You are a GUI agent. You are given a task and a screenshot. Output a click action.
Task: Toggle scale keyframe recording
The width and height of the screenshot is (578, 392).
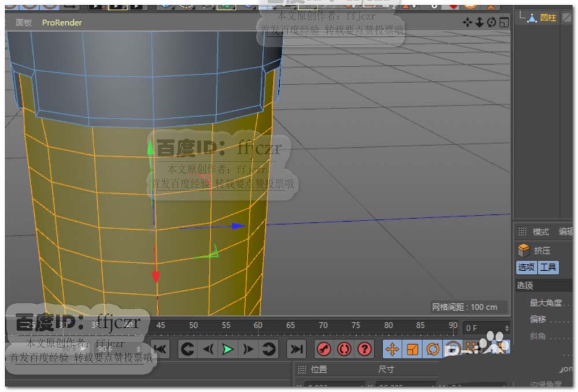coord(412,349)
